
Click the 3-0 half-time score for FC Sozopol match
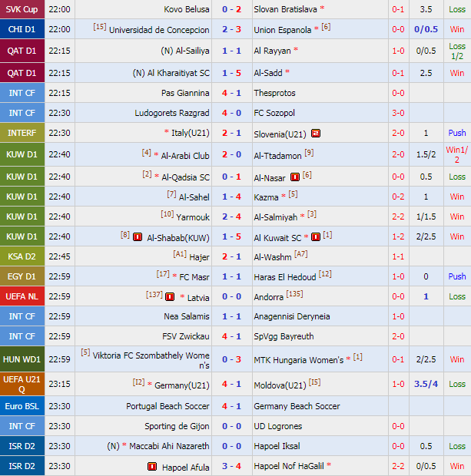[x=398, y=113]
